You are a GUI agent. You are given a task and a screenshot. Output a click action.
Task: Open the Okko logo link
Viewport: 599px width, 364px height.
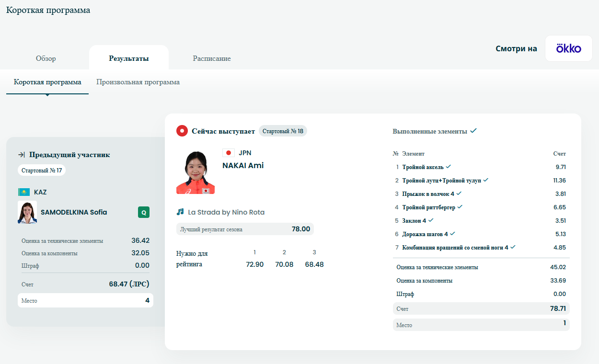[569, 48]
